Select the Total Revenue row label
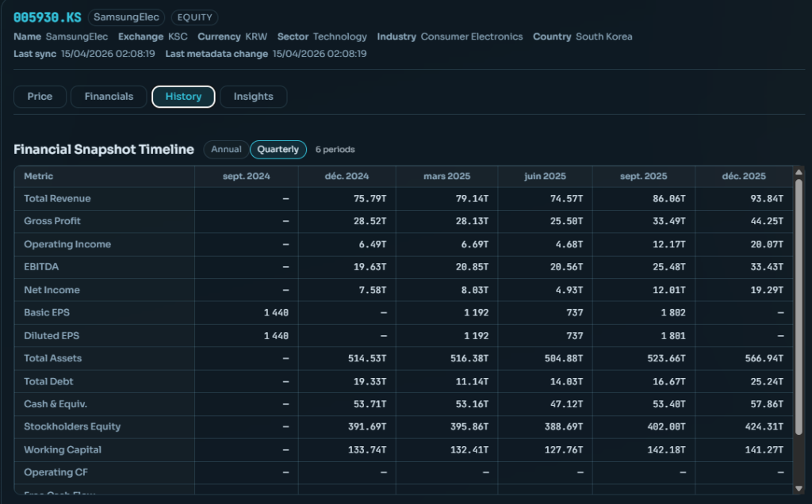Viewport: 812px width, 504px height. pos(57,199)
